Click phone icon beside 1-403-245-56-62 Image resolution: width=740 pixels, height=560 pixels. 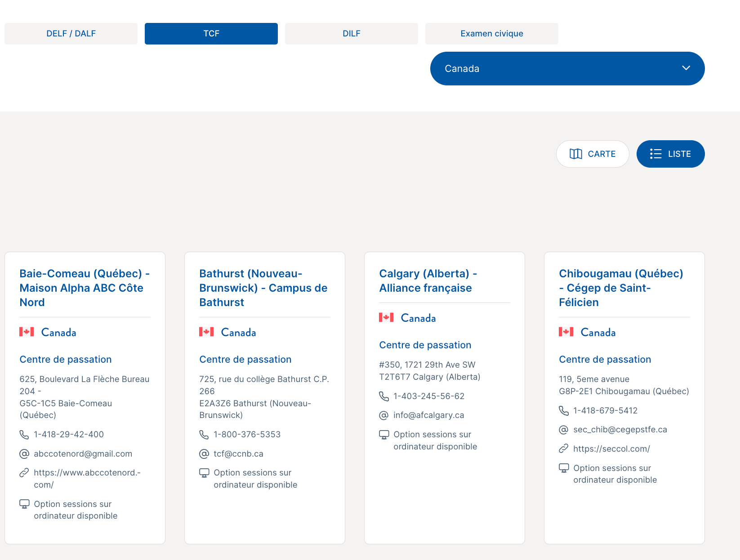coord(384,396)
